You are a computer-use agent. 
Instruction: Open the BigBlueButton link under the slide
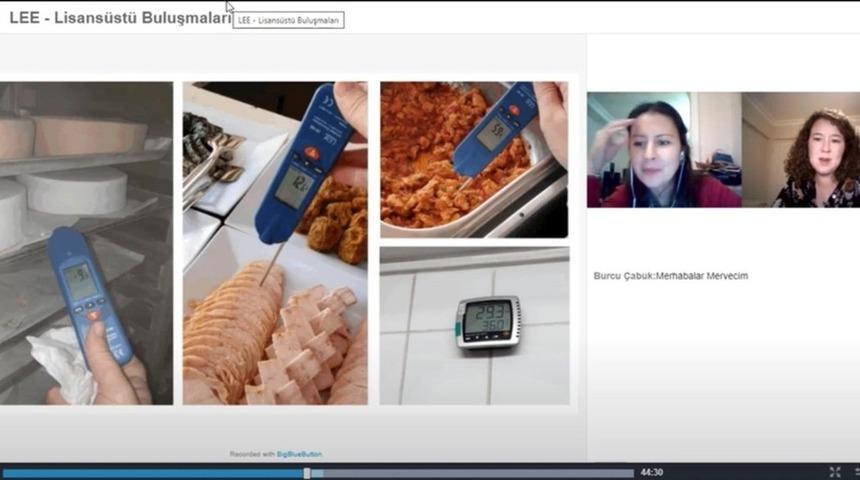click(299, 454)
